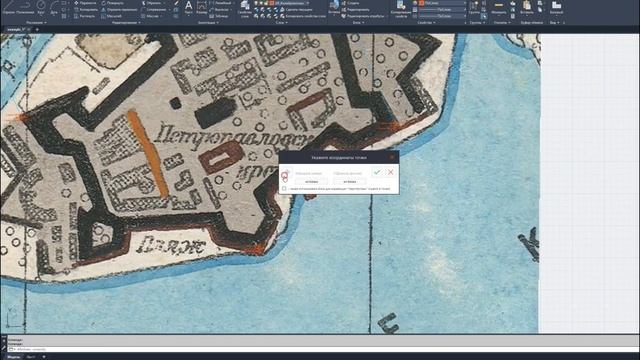Expand the Рисование panel title
The width and height of the screenshot is (640, 360).
36,22
